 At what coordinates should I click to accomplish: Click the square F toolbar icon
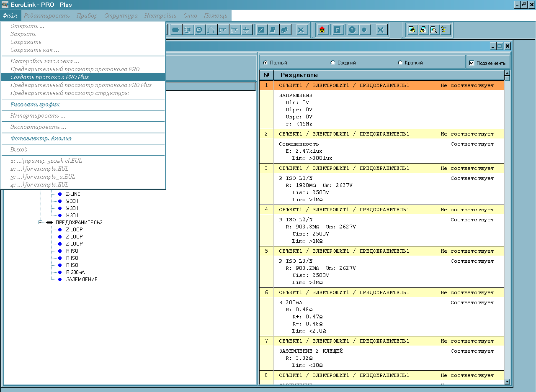(338, 30)
